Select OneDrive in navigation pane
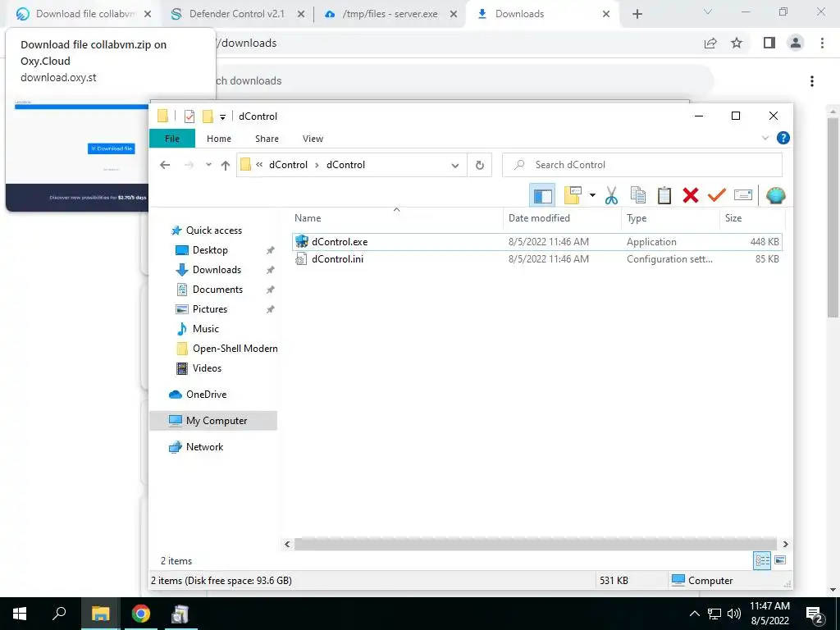 pos(206,395)
